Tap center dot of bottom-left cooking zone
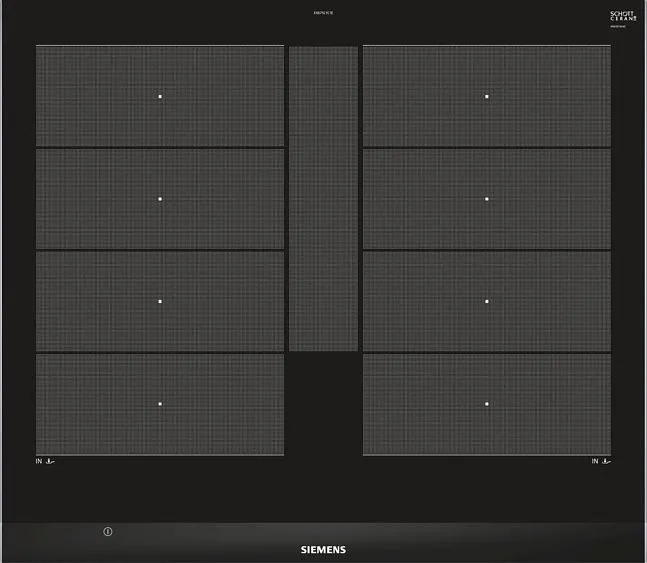The image size is (647, 563). 160,404
